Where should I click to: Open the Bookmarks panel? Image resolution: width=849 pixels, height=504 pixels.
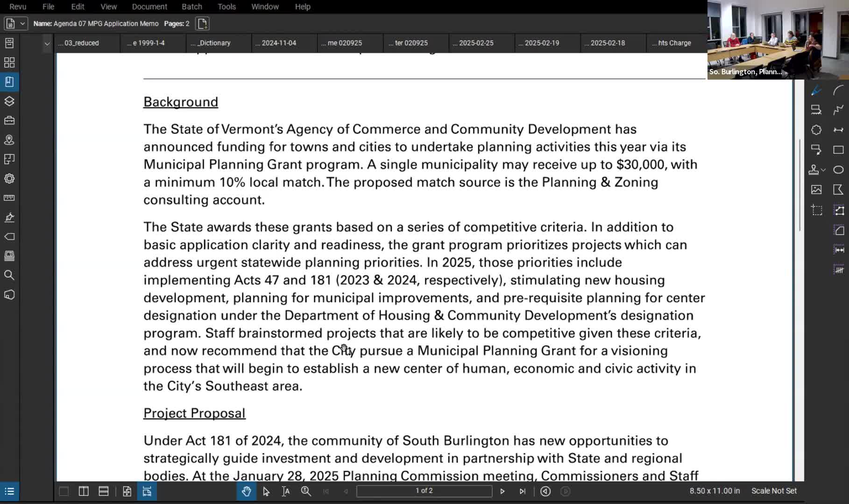click(9, 82)
